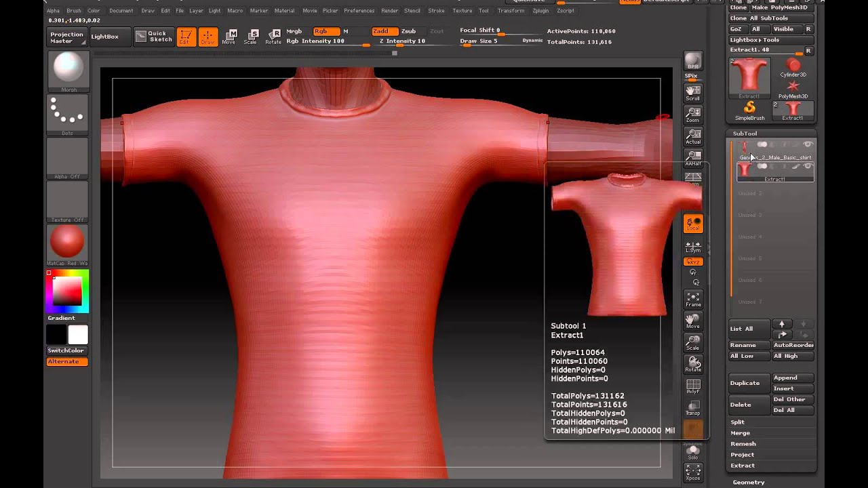
Task: Toggle Solo mode
Action: [x=692, y=452]
